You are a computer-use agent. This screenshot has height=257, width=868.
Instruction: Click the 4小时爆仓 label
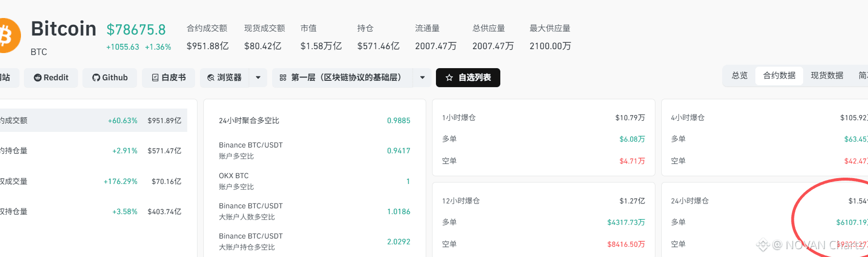688,117
